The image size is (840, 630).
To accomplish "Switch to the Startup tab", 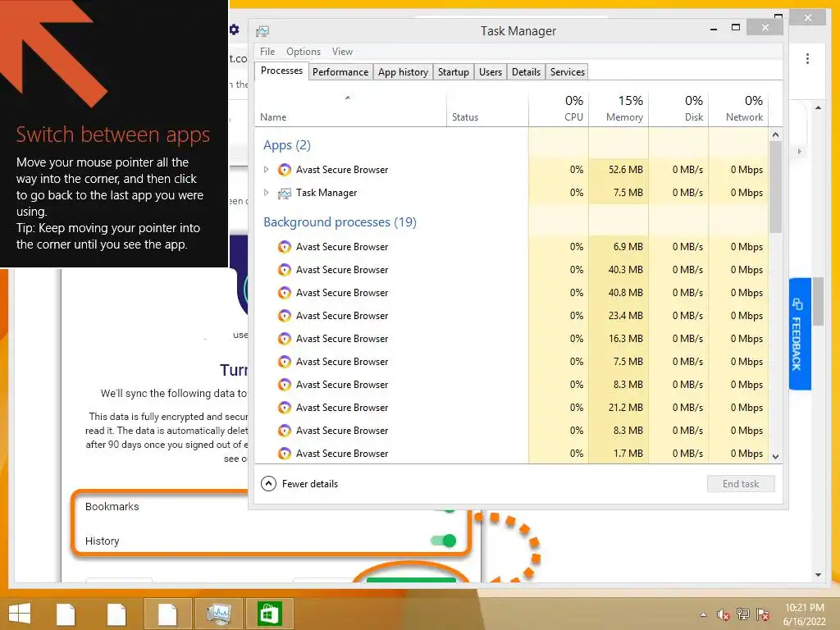I will point(453,72).
